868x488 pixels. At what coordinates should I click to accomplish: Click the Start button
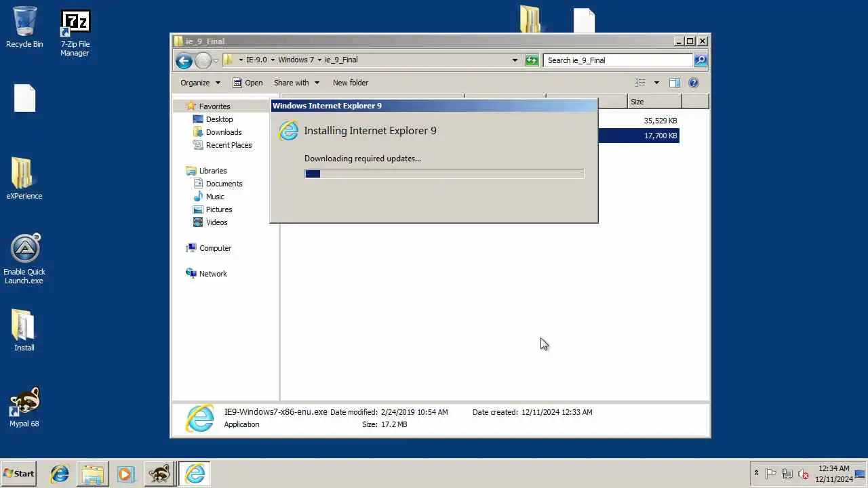tap(19, 474)
